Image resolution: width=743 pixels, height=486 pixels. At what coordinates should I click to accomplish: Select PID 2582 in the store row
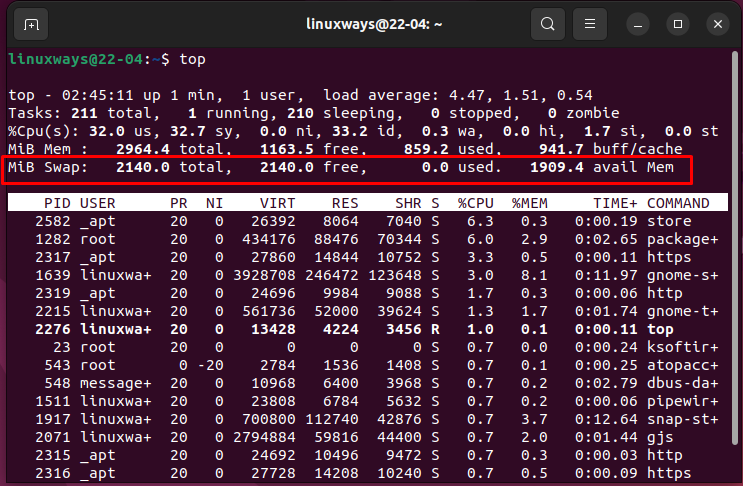coord(53,221)
